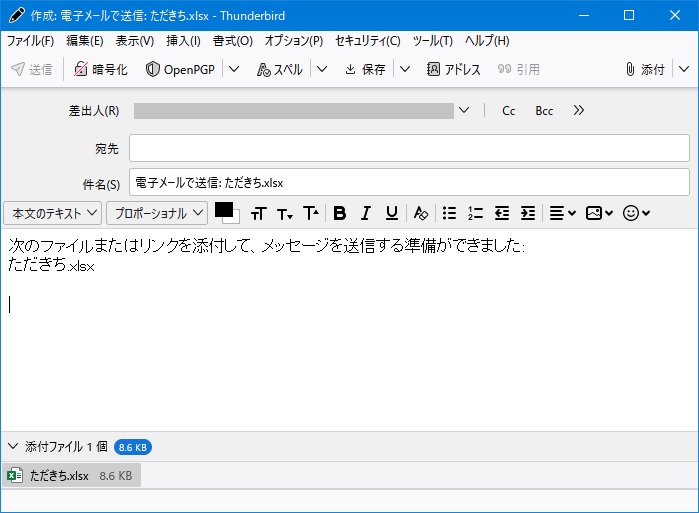The height and width of the screenshot is (513, 699).
Task: Apply numbered list formatting
Action: pyautogui.click(x=476, y=213)
